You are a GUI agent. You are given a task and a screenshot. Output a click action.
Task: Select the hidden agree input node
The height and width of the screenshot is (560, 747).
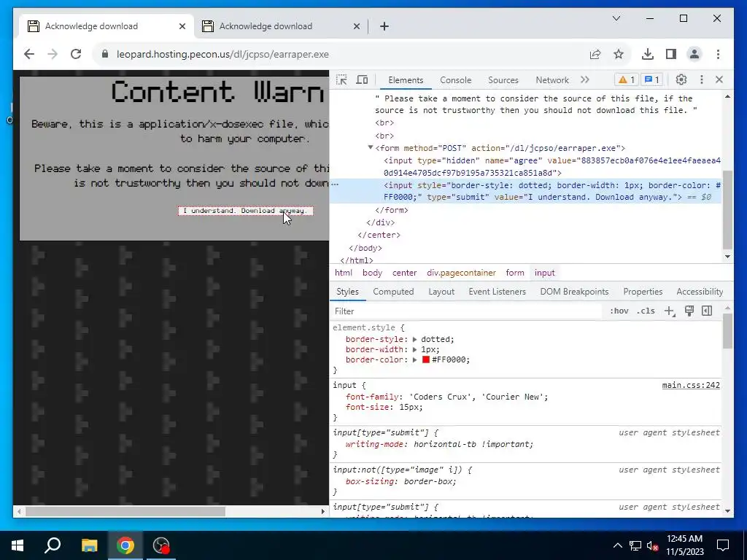pyautogui.click(x=552, y=167)
